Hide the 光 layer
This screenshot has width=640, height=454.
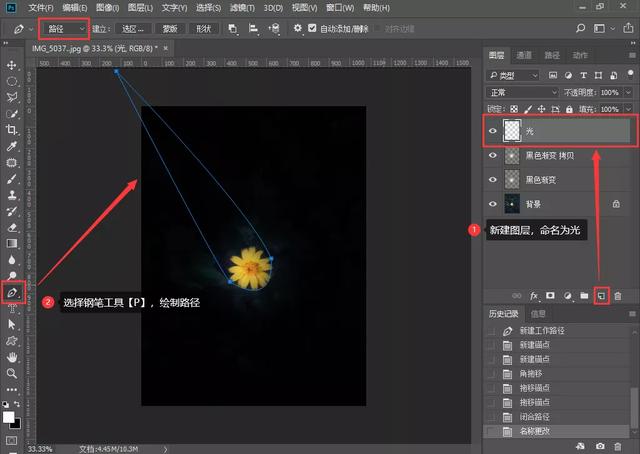point(493,131)
